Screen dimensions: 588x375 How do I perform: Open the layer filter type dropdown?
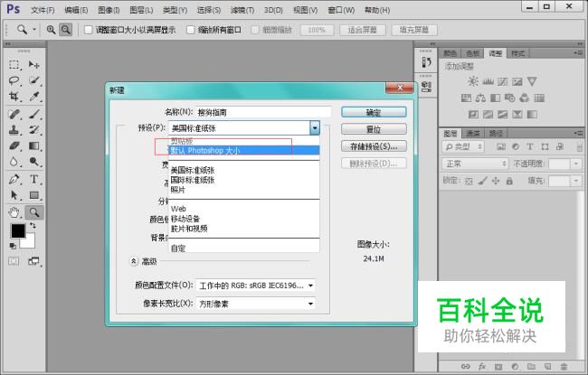coord(463,147)
